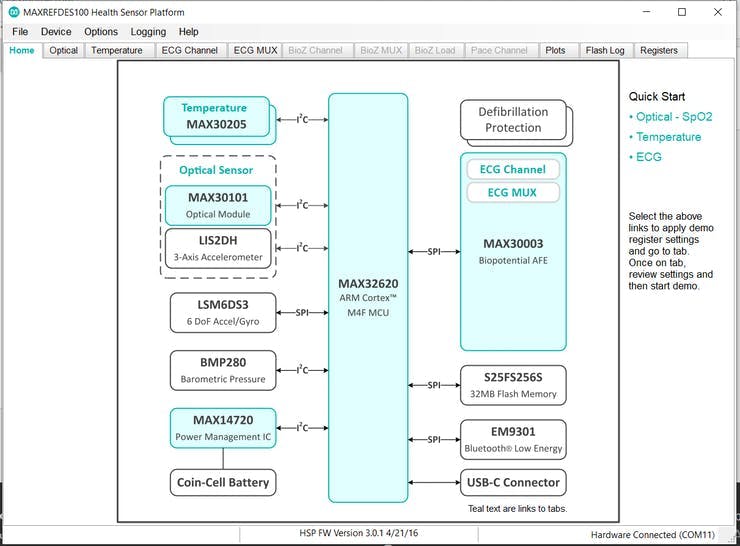
Task: Open the Options menu
Action: 101,32
